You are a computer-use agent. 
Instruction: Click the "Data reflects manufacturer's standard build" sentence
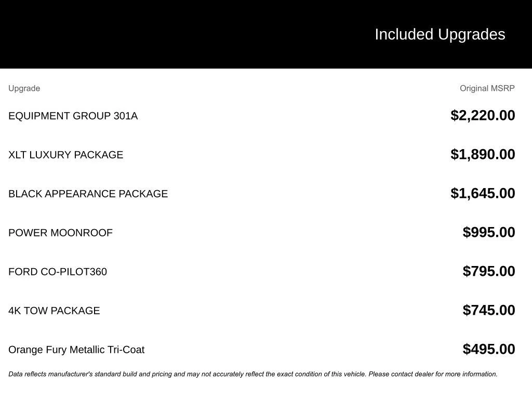(x=187, y=374)
